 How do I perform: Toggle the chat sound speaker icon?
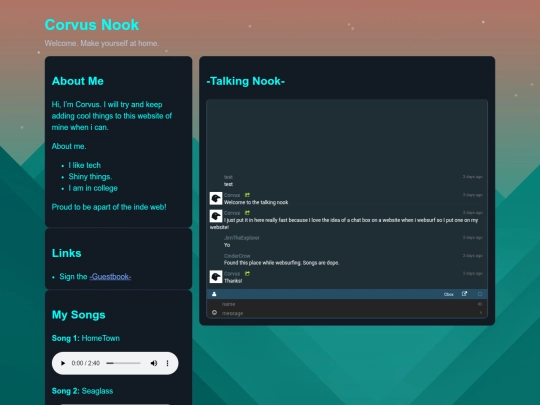click(480, 304)
